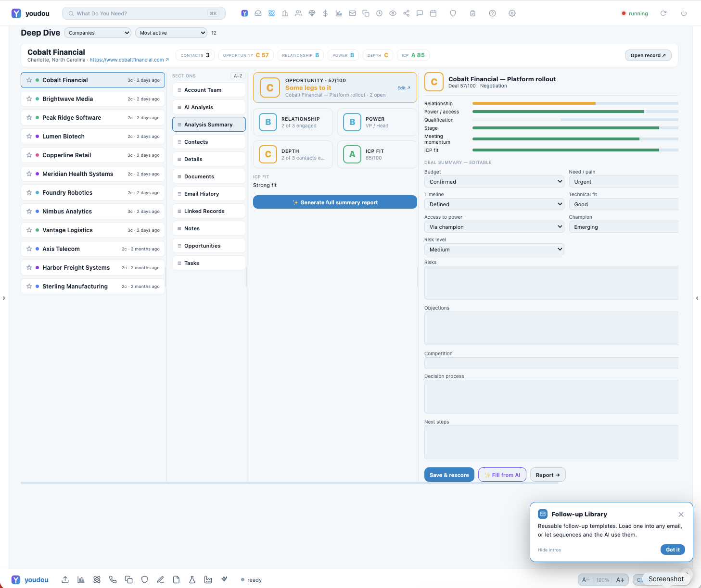The width and height of the screenshot is (701, 588).
Task: Open the cobaltfinancial.com website link
Action: tap(129, 60)
